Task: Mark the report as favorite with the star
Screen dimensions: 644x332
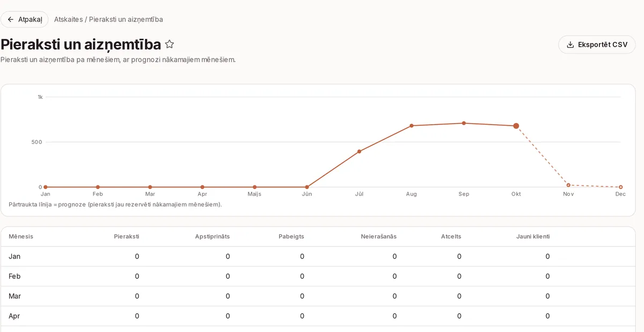Action: (x=170, y=45)
